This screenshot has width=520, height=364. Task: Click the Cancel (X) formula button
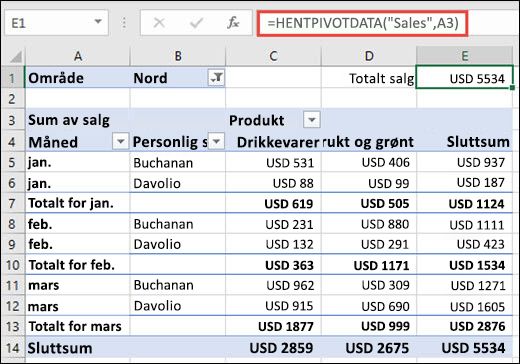pos(159,23)
